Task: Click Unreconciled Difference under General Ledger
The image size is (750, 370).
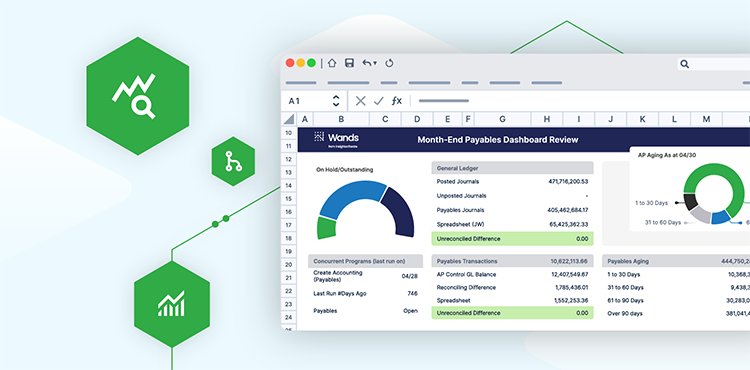Action: tap(468, 239)
